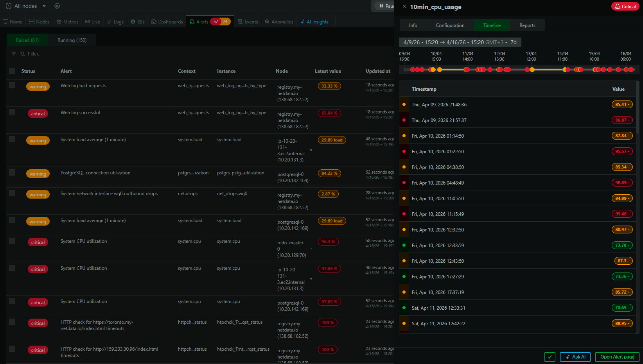Open Anomalies view with magnifier icon
643x364 pixels.
(267, 22)
